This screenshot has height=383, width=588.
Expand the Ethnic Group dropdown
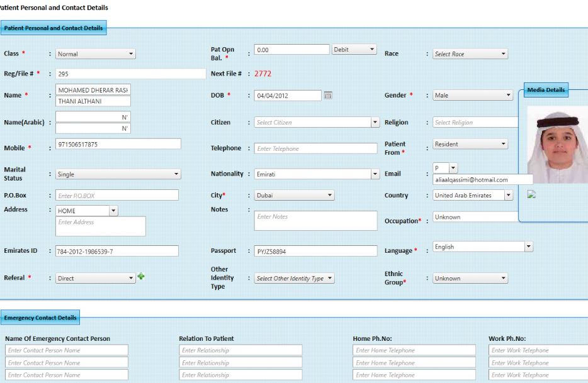[470, 278]
